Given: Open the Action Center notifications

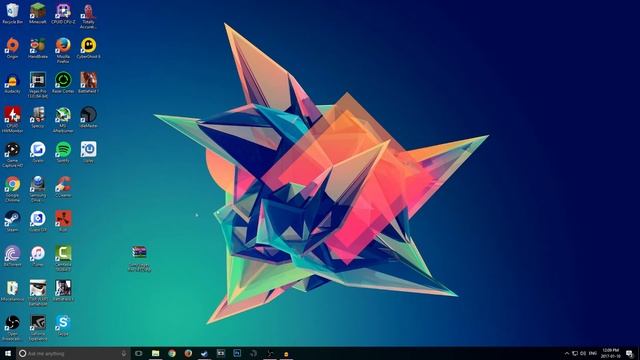Looking at the screenshot, I should (x=630, y=353).
